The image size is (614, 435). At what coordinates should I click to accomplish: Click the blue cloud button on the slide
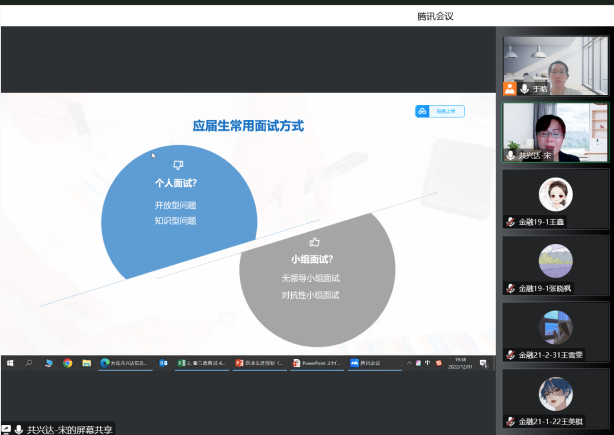tap(440, 111)
